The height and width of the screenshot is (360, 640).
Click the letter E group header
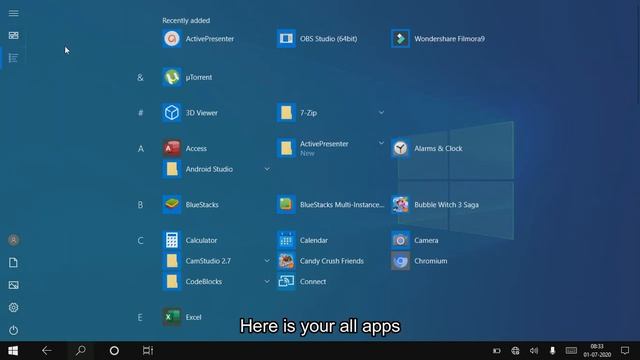[140, 317]
